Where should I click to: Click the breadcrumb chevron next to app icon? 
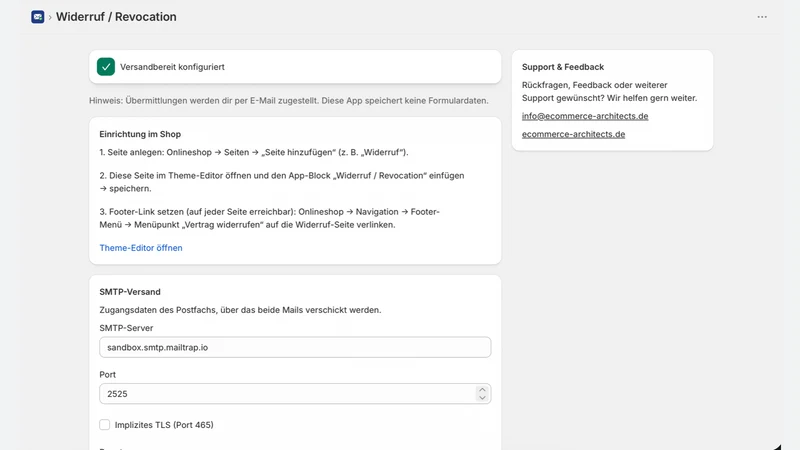50,17
